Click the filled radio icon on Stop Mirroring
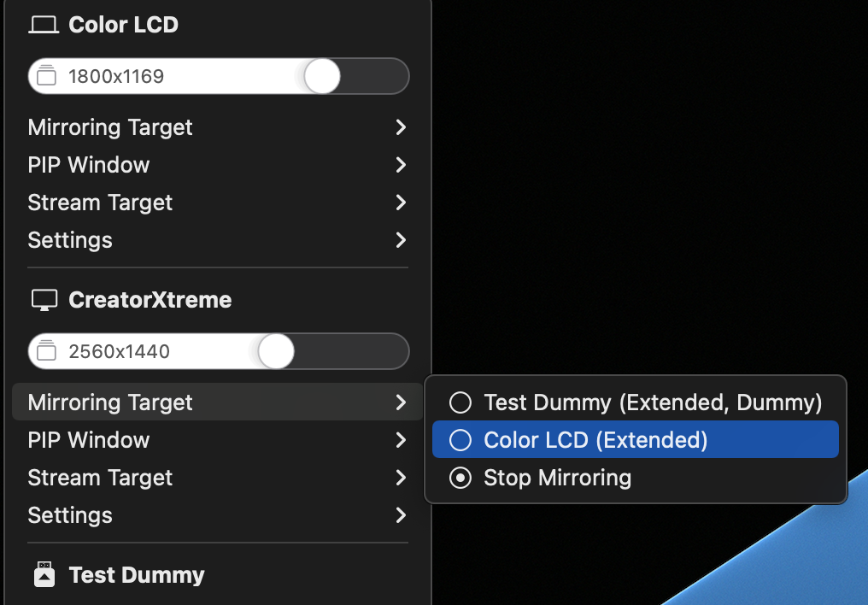Viewport: 868px width, 605px height. [x=460, y=478]
